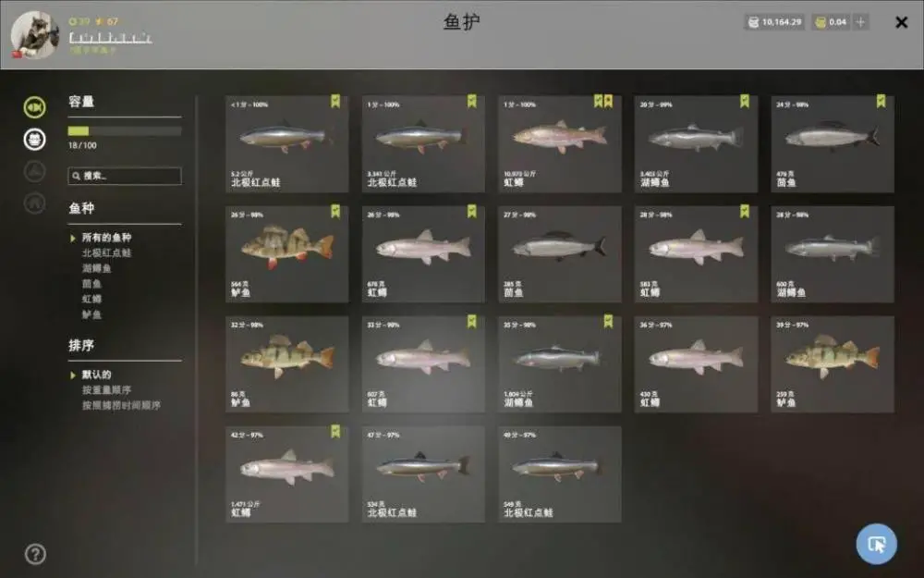Image resolution: width=924 pixels, height=578 pixels.
Task: Open the fish keepnet sidebar icon
Action: pos(35,107)
